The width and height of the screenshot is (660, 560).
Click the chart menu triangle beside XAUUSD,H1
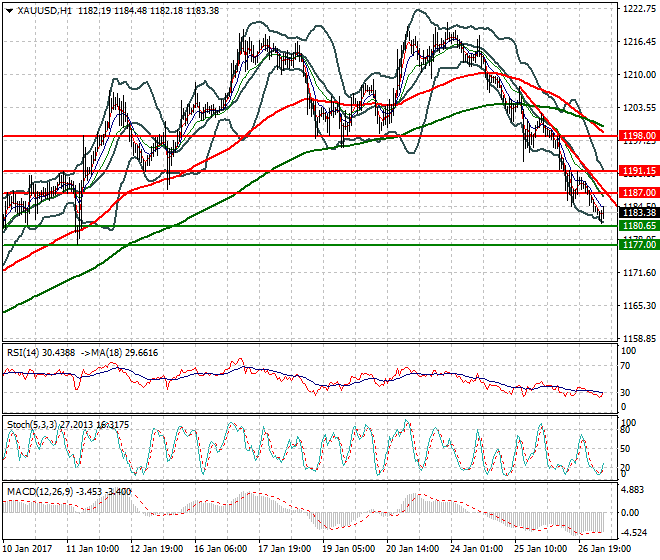point(9,11)
